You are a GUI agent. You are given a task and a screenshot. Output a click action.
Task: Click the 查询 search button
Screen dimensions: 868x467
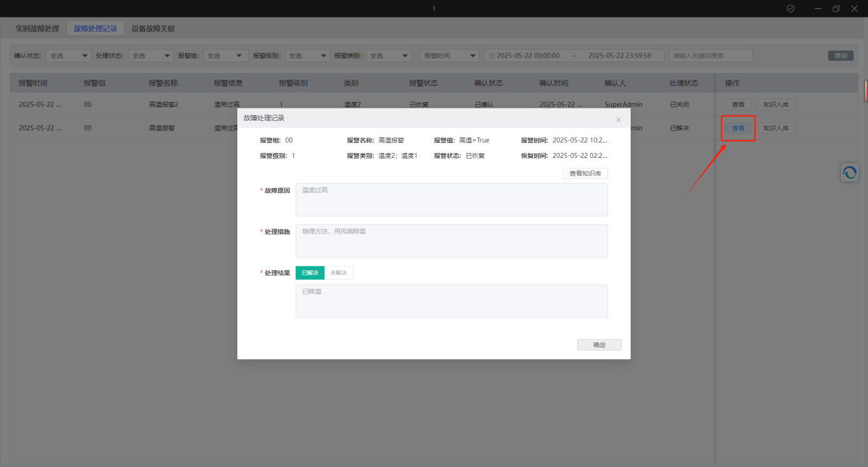tap(840, 56)
